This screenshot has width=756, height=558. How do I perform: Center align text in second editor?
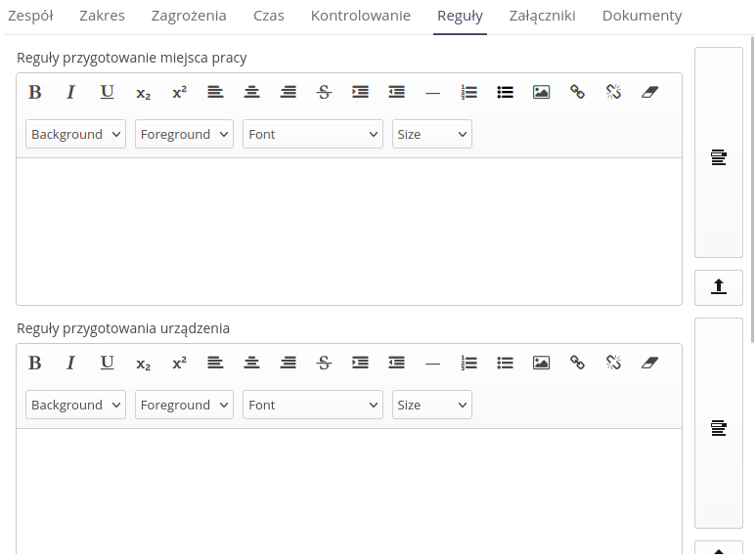(251, 363)
